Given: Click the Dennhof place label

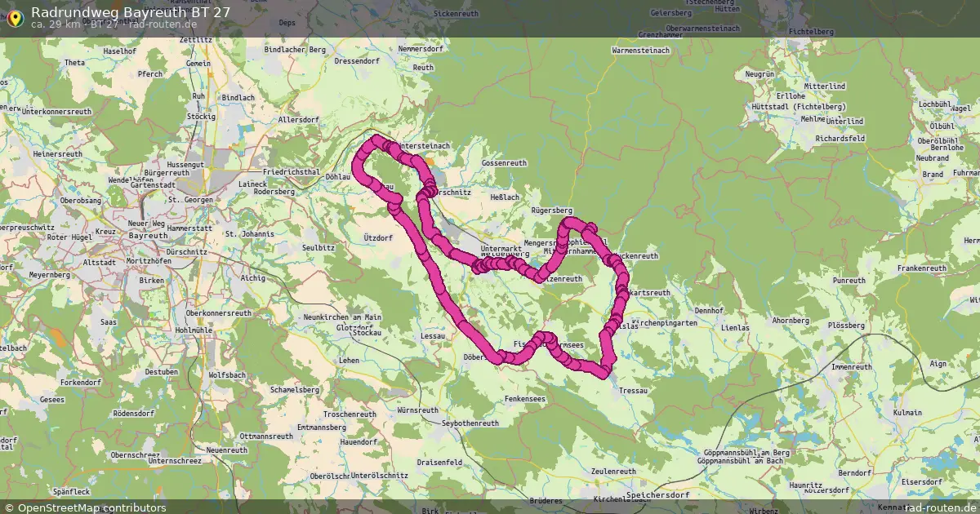Looking at the screenshot, I should click(709, 310).
